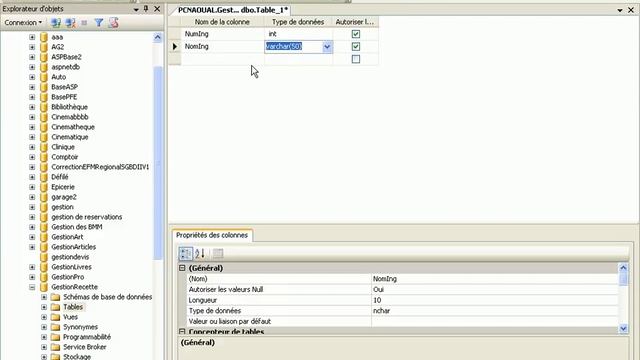Select the dbo.Table_1 document tab
The image size is (640, 360).
[233, 10]
